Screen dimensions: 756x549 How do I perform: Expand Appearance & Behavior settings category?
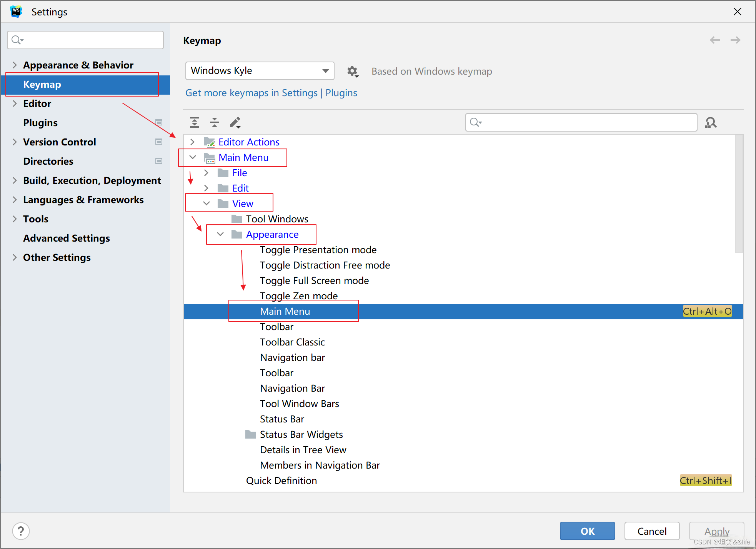[x=15, y=65]
